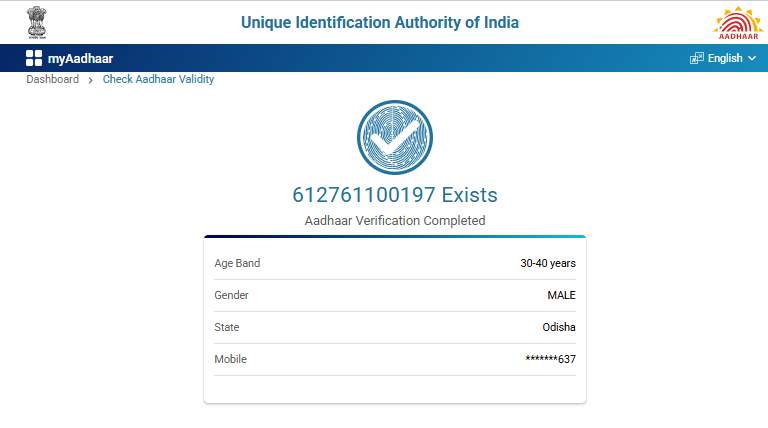Select the masked mobile number value
This screenshot has width=768, height=428.
pos(550,359)
